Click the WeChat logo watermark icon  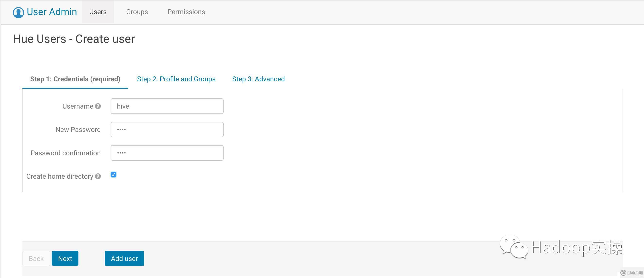click(x=513, y=247)
